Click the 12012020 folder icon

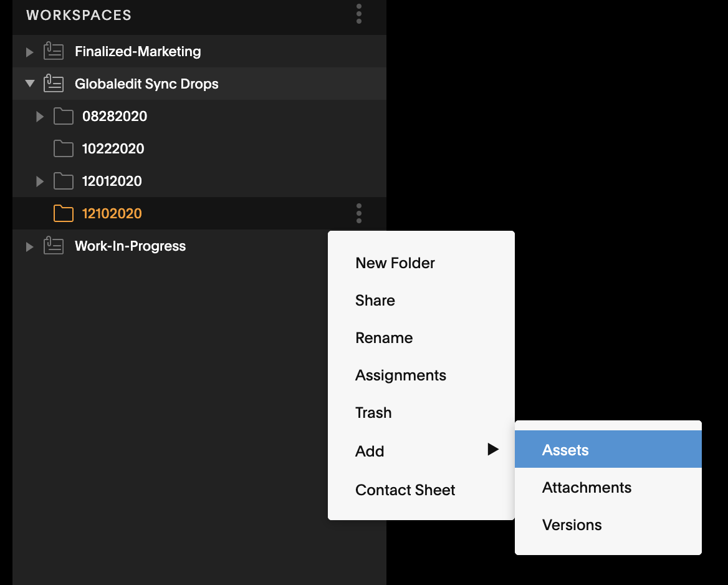click(x=64, y=181)
